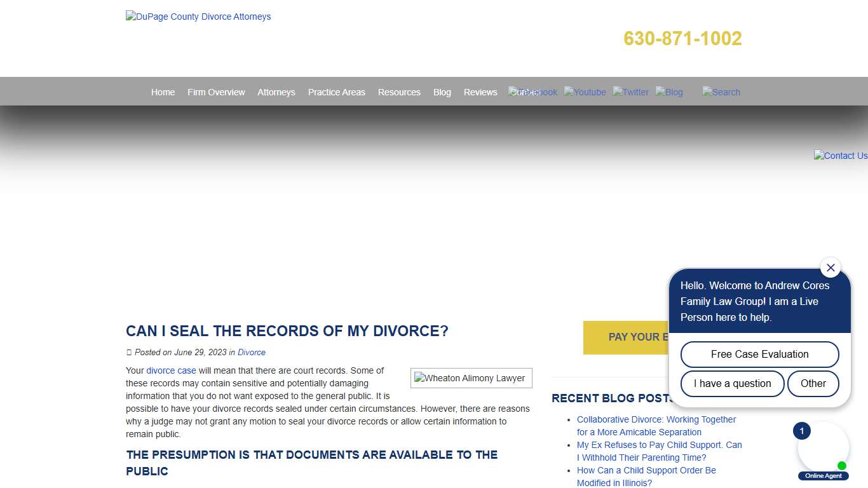
Task: Click the DuPage County Divorce Attorneys logo
Action: (198, 17)
